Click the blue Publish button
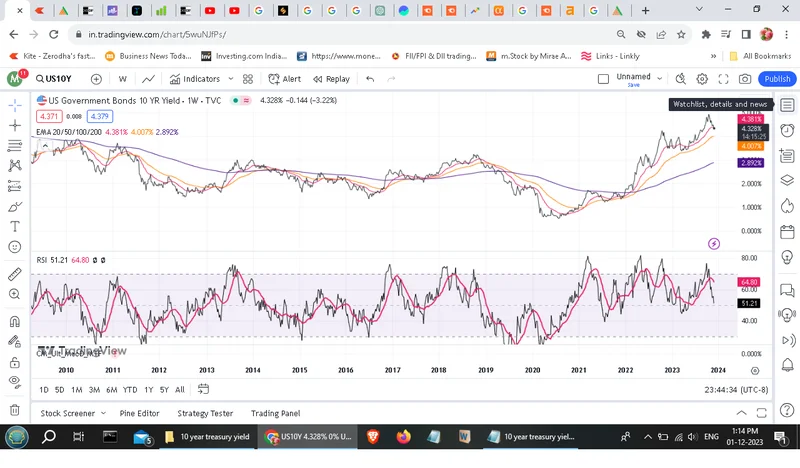Screen dimensions: 800x468 point(776,79)
